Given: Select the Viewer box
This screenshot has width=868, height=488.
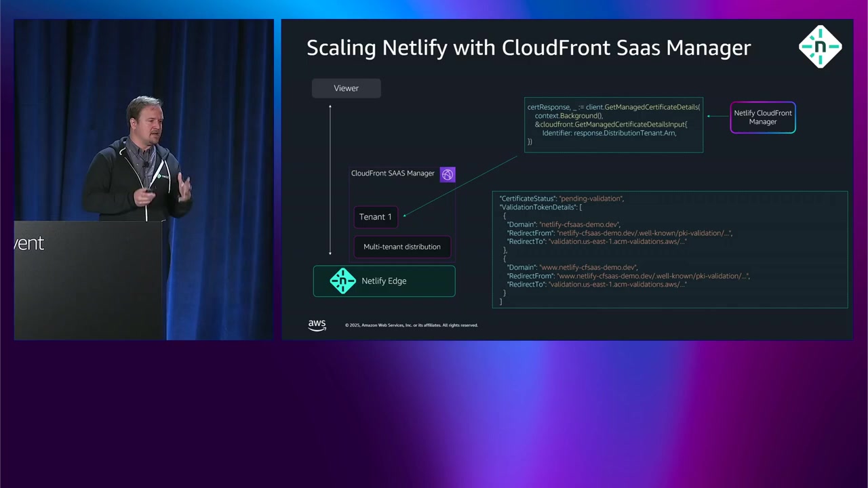Looking at the screenshot, I should point(346,88).
